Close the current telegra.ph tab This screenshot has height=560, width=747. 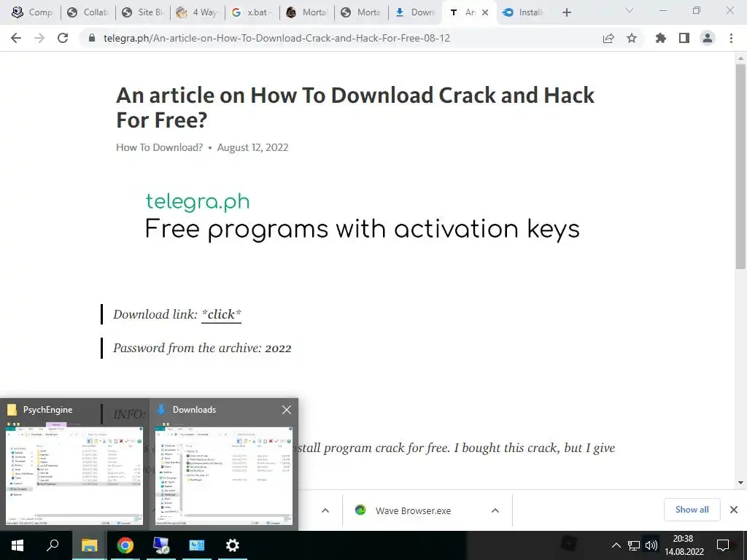[485, 12]
